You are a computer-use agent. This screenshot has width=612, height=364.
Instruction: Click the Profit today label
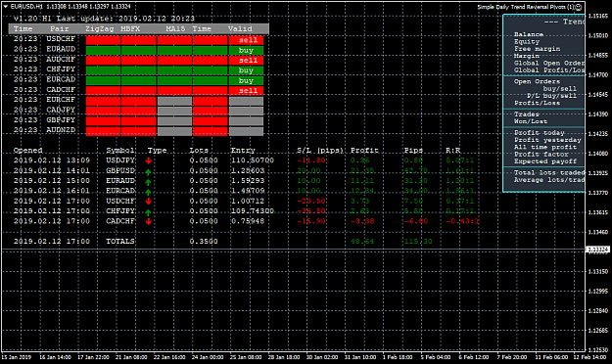pyautogui.click(x=539, y=133)
